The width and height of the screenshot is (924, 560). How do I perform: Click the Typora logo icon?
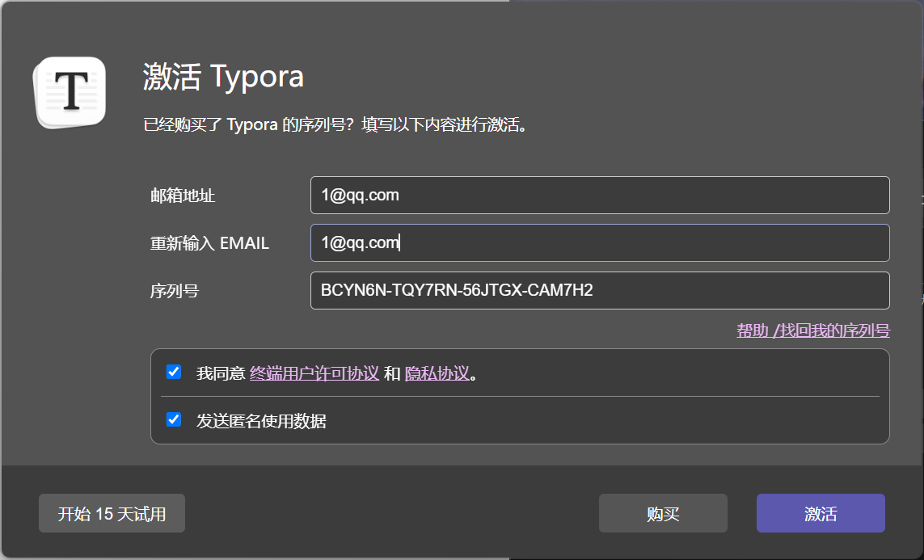pos(70,91)
